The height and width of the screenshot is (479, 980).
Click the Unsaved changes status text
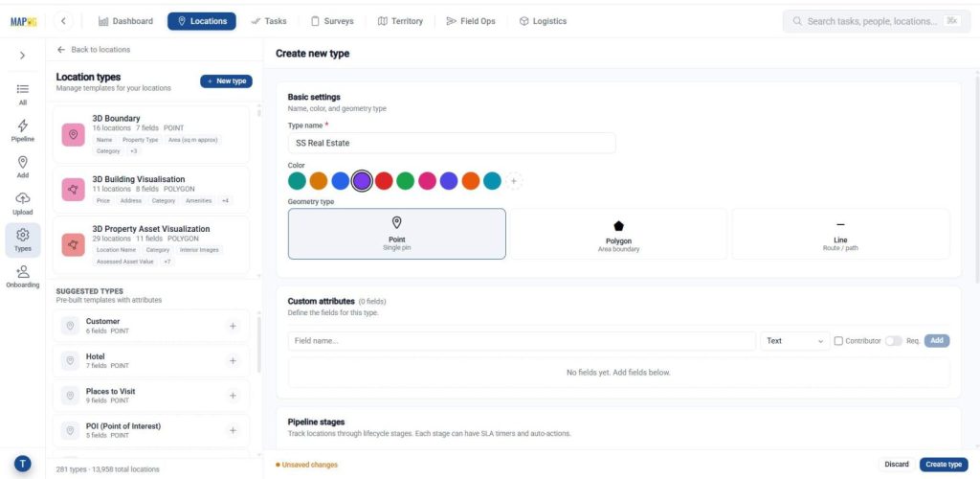307,465
